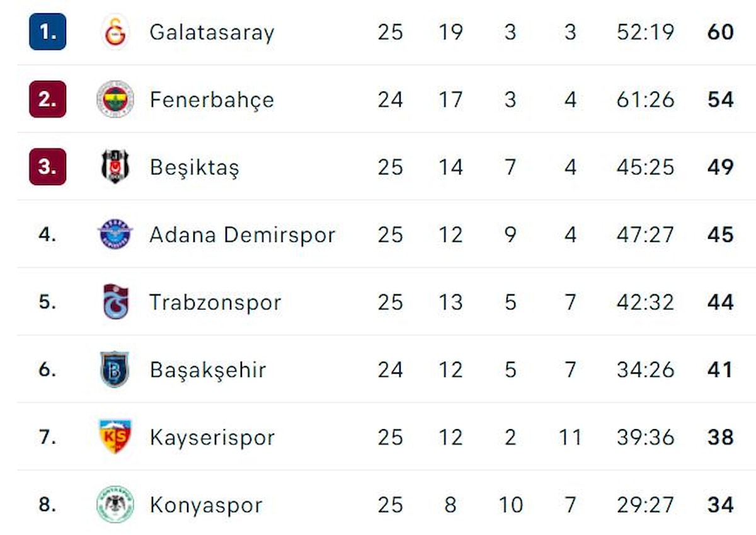Click the Galatasaray club logo
This screenshot has width=756, height=535.
click(115, 32)
